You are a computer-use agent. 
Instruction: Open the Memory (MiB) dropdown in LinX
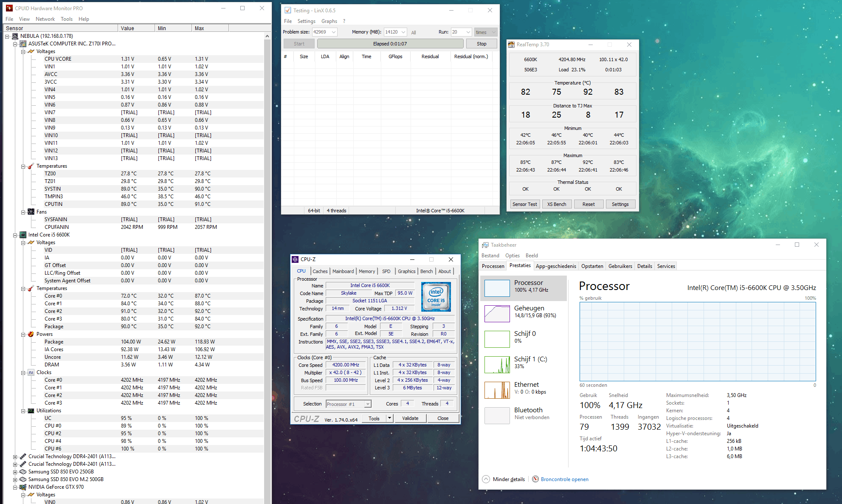click(403, 32)
